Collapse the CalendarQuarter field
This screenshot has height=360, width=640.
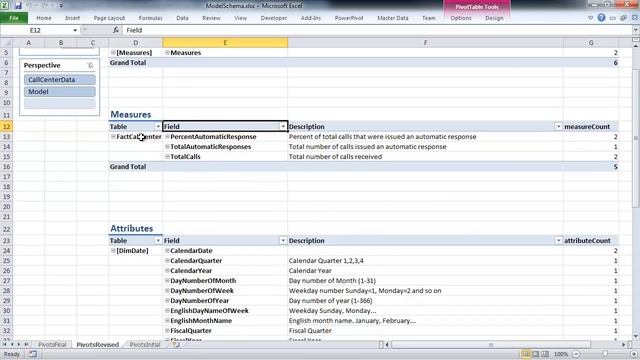[x=167, y=260]
